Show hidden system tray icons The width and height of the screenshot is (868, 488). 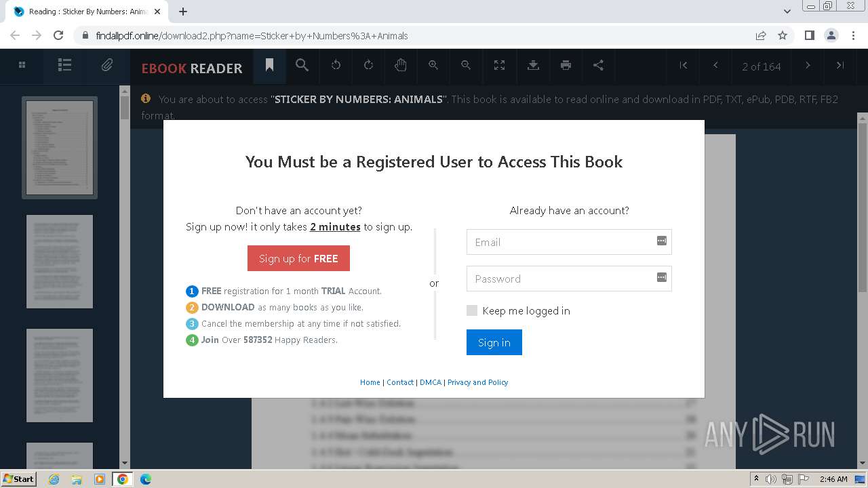[x=756, y=479]
